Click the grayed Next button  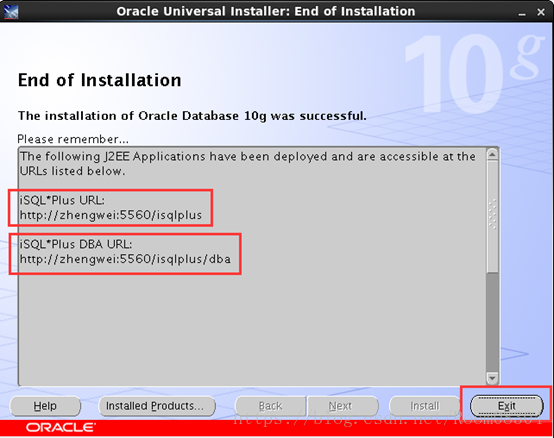pos(343,406)
